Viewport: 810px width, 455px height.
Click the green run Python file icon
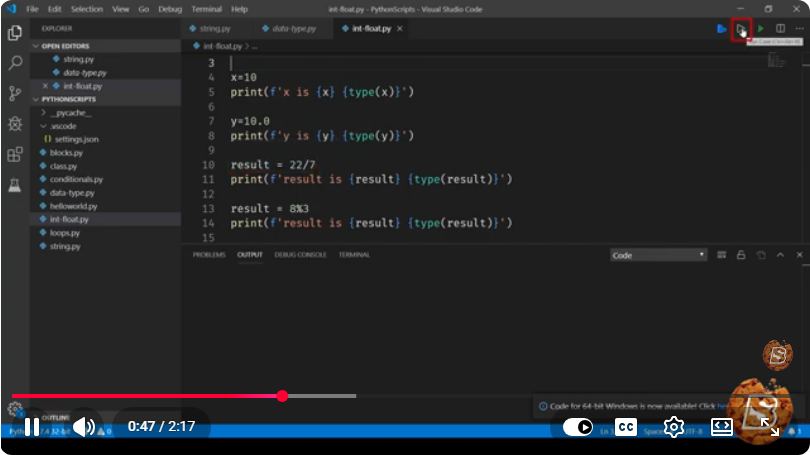(x=761, y=29)
